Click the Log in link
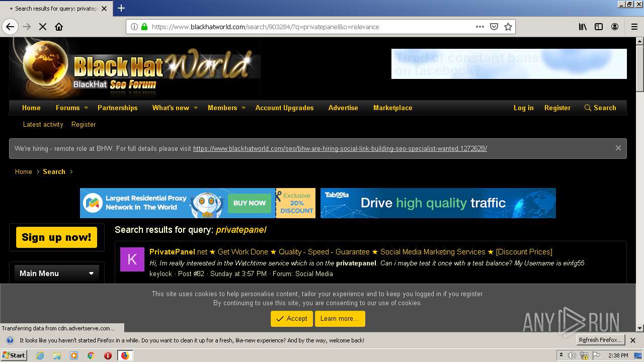 click(x=523, y=108)
